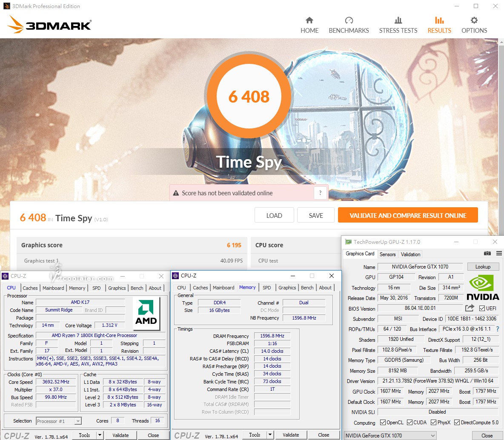The height and width of the screenshot is (440, 504).
Task: Click the Bus Interface question mark
Action: click(x=498, y=329)
